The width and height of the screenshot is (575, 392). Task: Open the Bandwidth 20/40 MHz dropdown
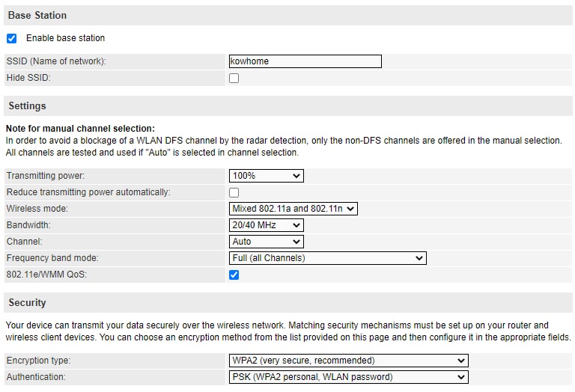coord(266,225)
